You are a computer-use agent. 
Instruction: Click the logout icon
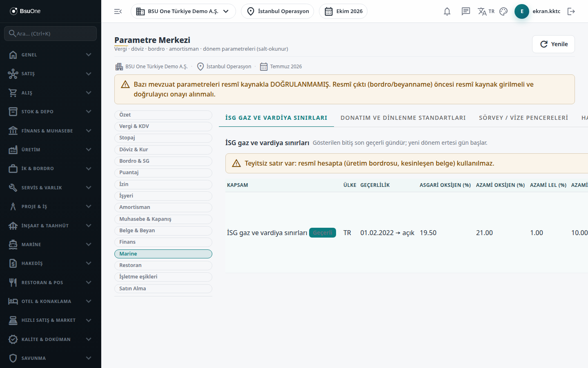(571, 11)
